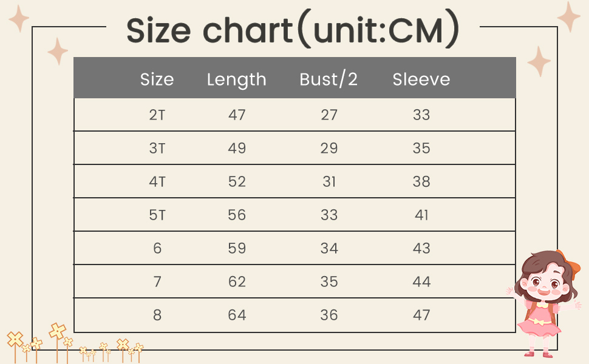
Task: Click Bust/2 value 31 in 4T row
Action: tap(329, 181)
